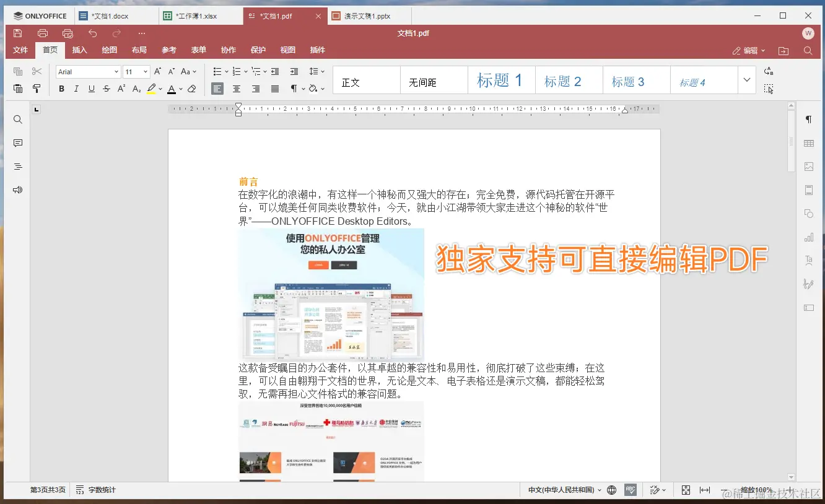Justify the paragraph text

click(275, 89)
